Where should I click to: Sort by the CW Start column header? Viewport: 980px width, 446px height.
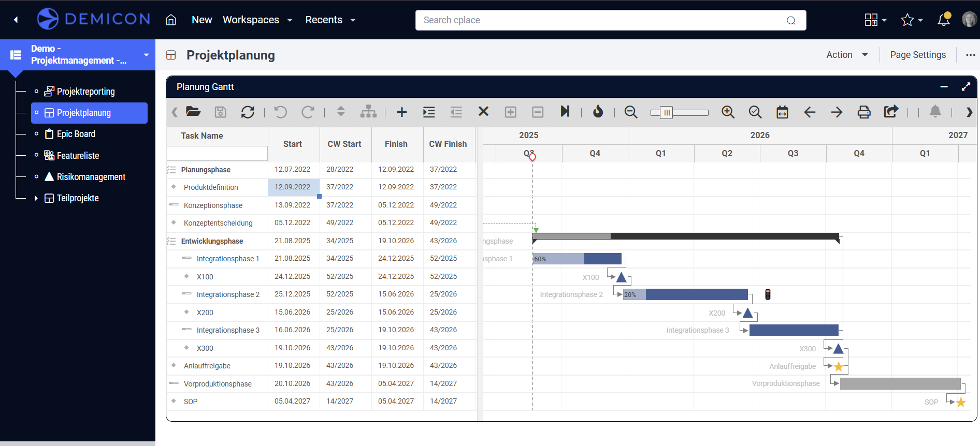pos(344,144)
